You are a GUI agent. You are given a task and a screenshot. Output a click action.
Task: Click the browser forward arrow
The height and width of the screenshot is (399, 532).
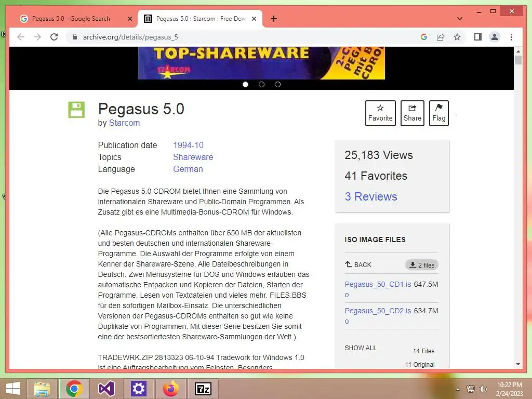click(37, 37)
